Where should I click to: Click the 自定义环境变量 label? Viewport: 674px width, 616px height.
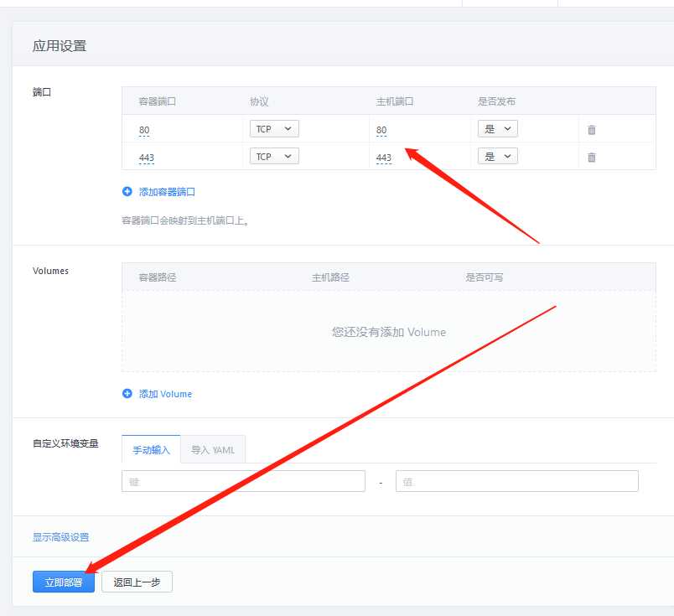pyautogui.click(x=65, y=443)
